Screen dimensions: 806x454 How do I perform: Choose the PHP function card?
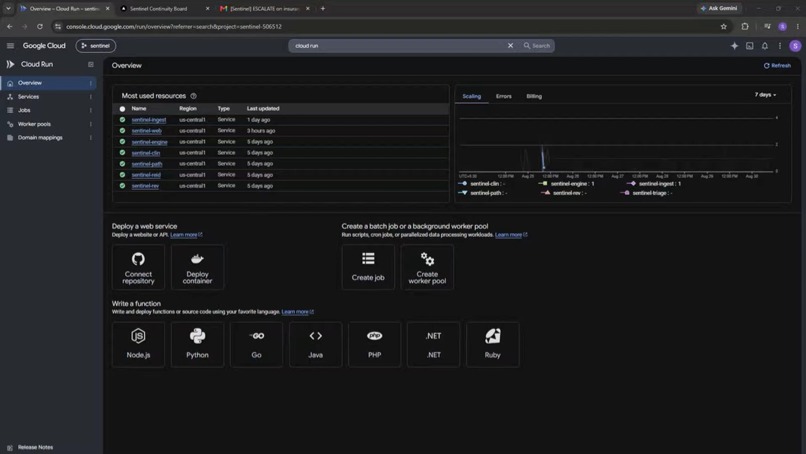[375, 344]
